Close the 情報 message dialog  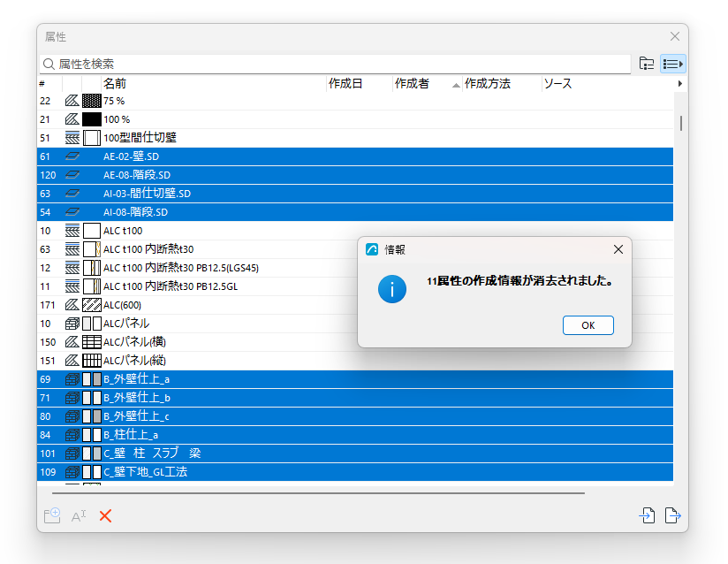[x=618, y=249]
